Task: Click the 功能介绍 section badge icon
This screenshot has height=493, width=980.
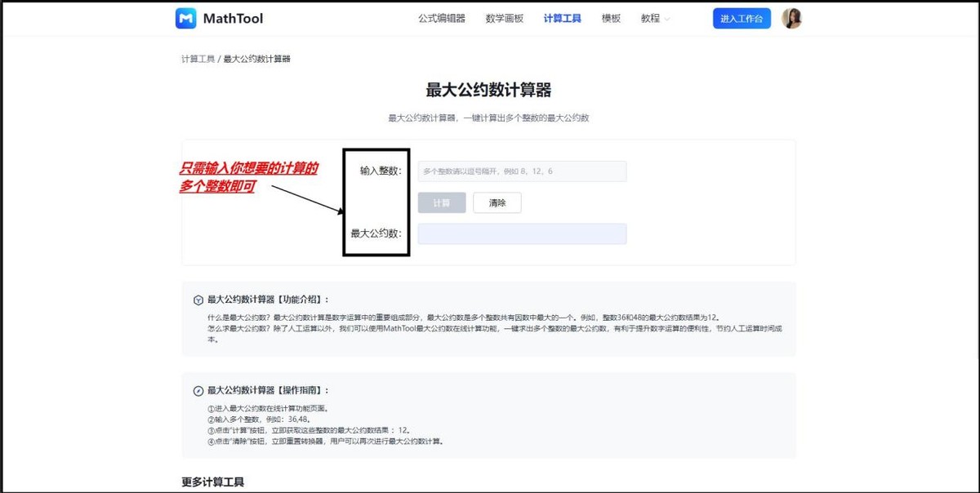Action: (x=199, y=299)
